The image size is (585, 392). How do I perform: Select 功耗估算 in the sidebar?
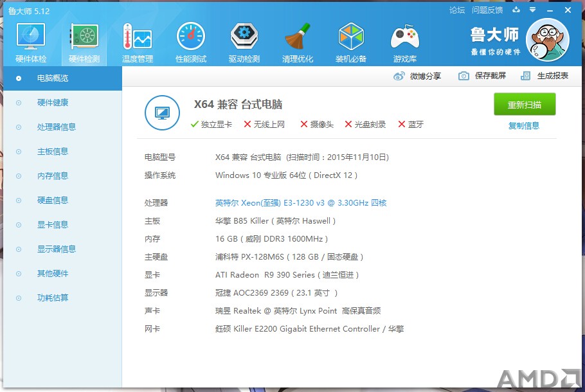[63, 298]
